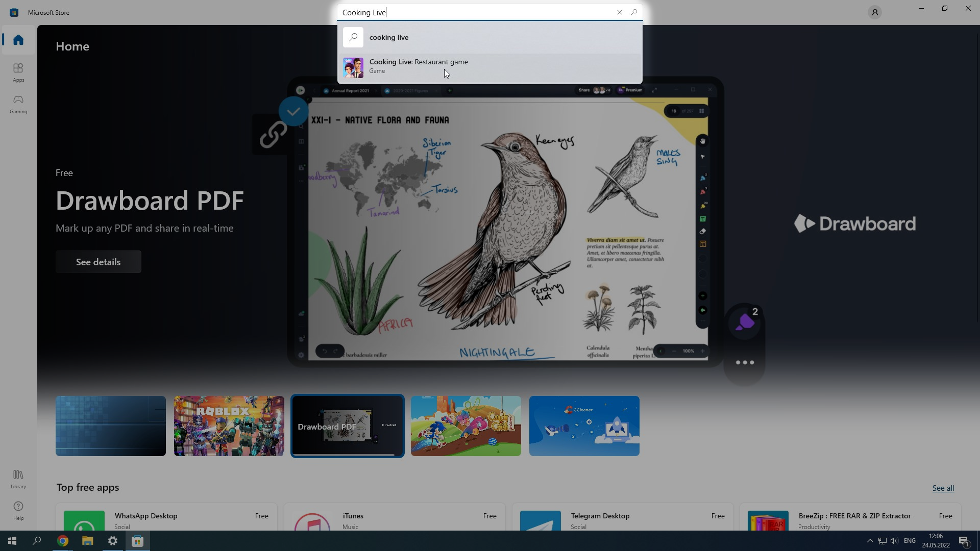Click the search magnifier button
Image resolution: width=980 pixels, height=551 pixels.
coord(634,12)
